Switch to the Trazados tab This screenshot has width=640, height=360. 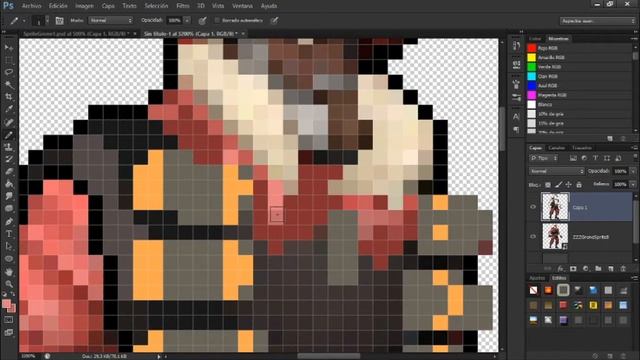point(582,148)
